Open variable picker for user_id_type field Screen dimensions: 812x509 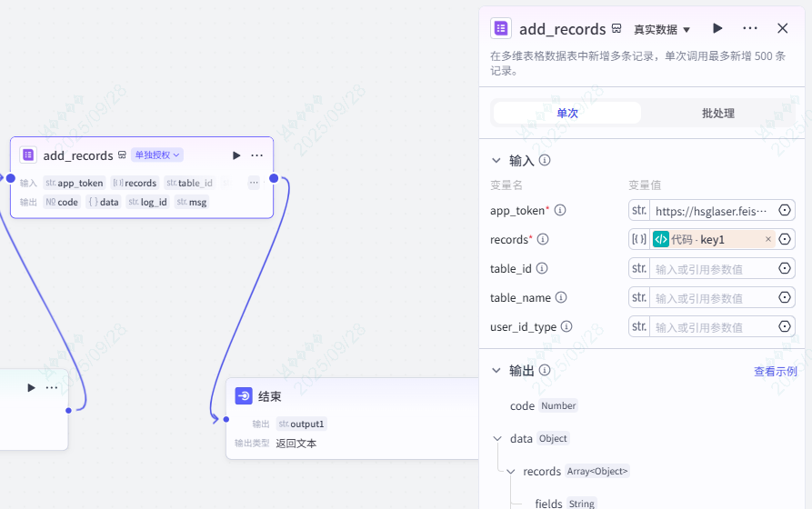tap(785, 327)
